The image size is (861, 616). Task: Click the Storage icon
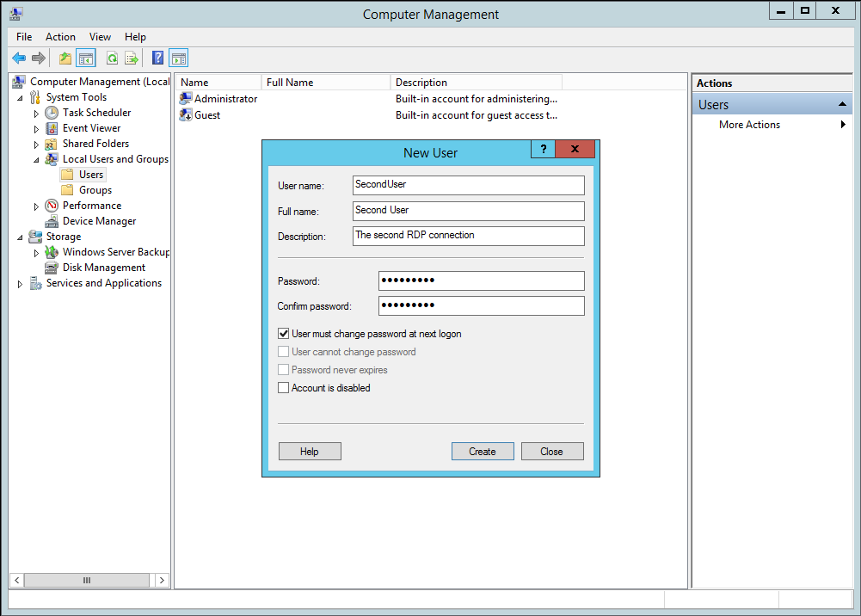click(x=35, y=237)
